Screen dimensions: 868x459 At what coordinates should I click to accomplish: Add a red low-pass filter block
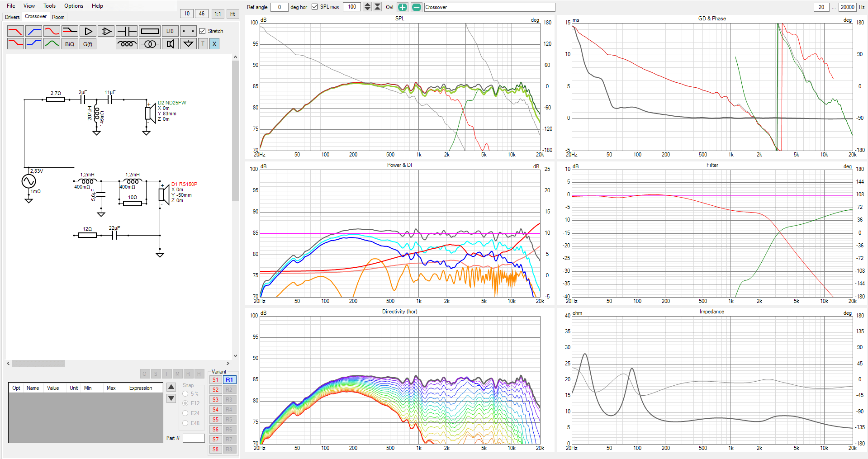pyautogui.click(x=15, y=31)
